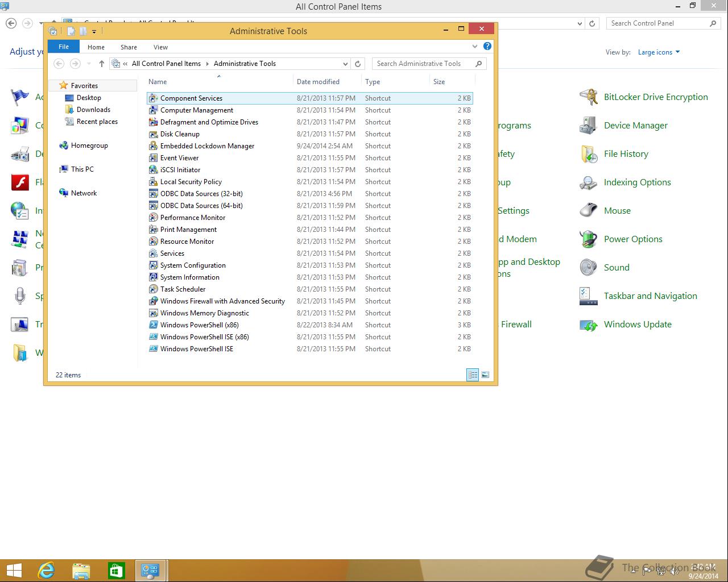Open Desktop in the navigation pane
The width and height of the screenshot is (728, 582).
[89, 98]
